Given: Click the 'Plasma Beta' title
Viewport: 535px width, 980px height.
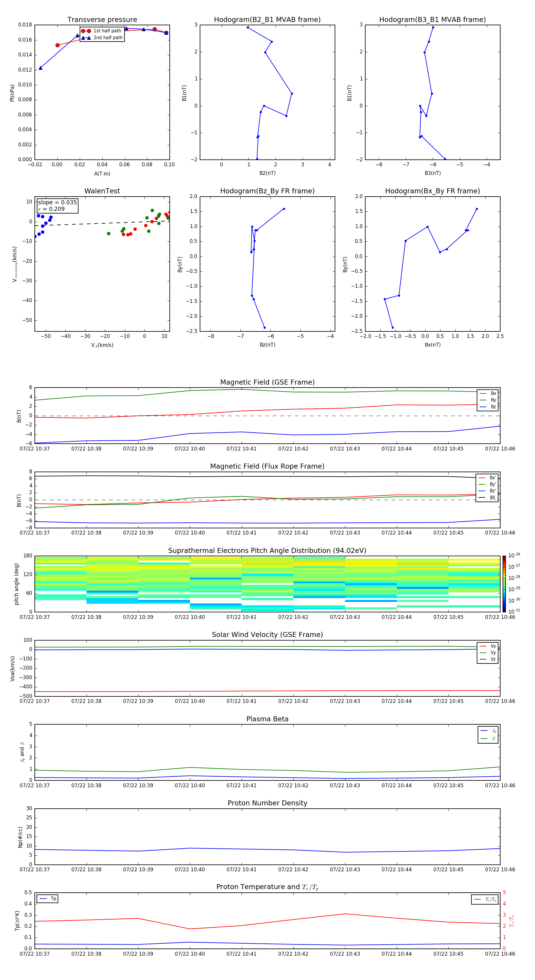Looking at the screenshot, I should (x=267, y=719).
